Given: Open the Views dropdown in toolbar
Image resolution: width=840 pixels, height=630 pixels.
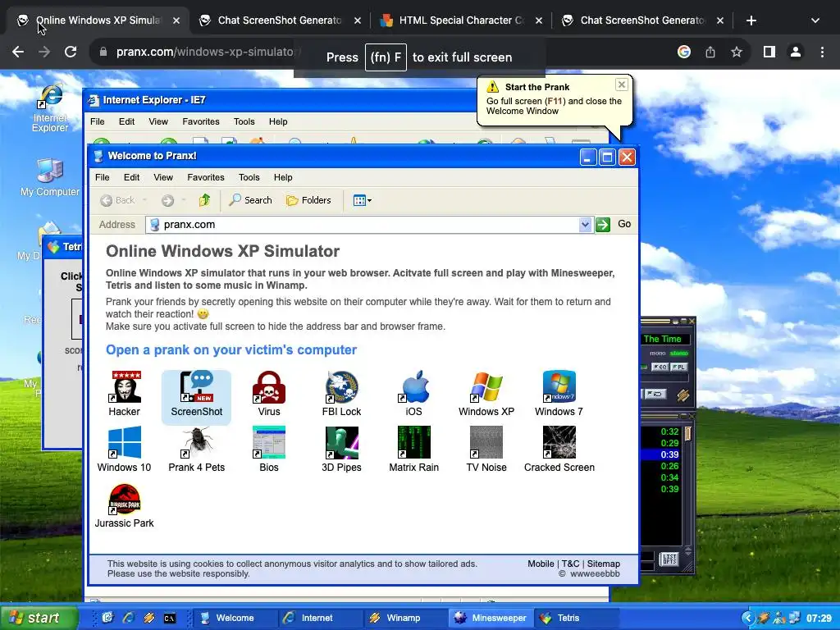Looking at the screenshot, I should pos(362,200).
